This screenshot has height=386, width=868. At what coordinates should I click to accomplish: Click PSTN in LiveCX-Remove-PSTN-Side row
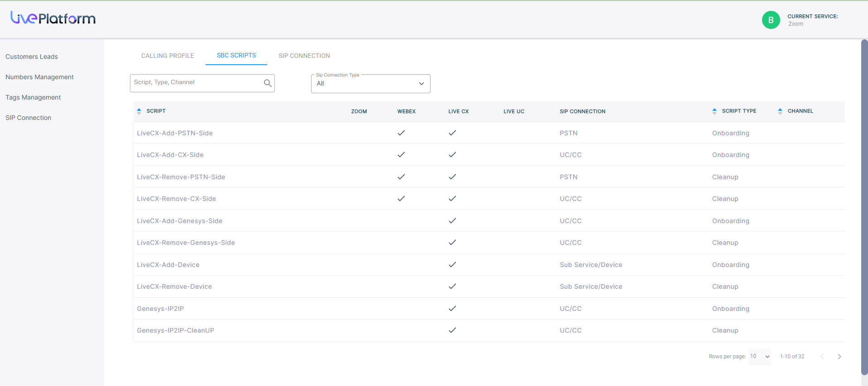coord(569,177)
